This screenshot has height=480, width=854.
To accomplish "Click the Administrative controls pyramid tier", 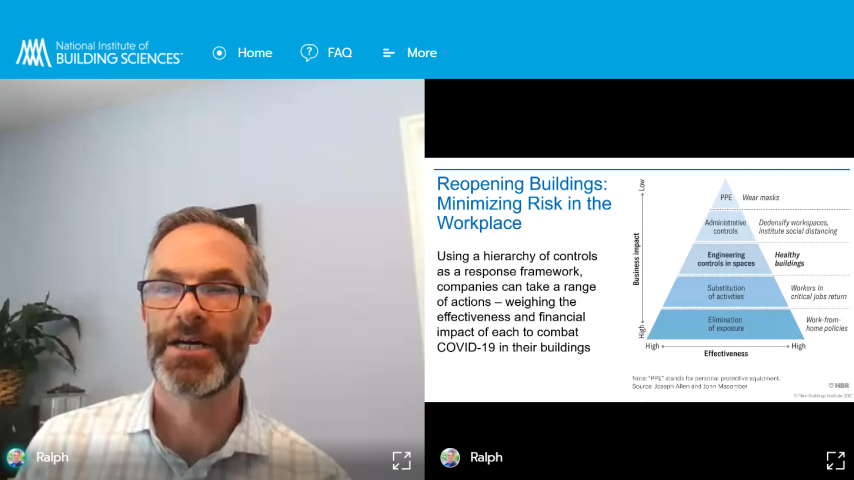I will click(x=726, y=226).
